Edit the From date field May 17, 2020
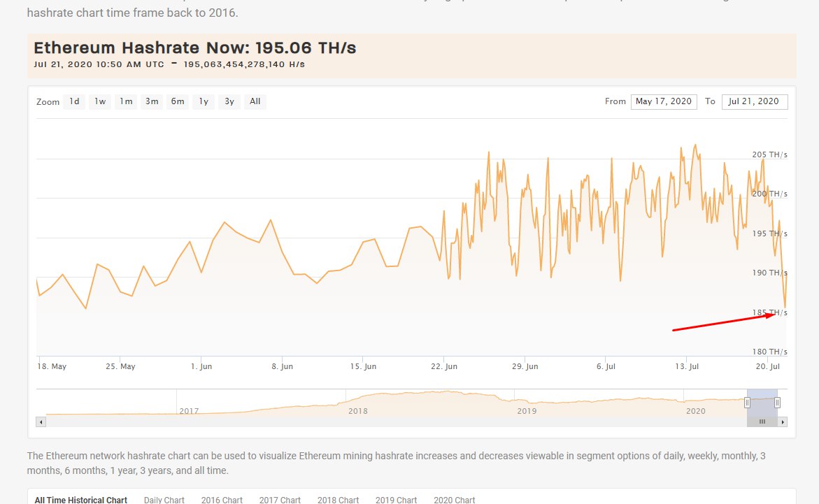Screen dimensions: 819x504 [663, 101]
